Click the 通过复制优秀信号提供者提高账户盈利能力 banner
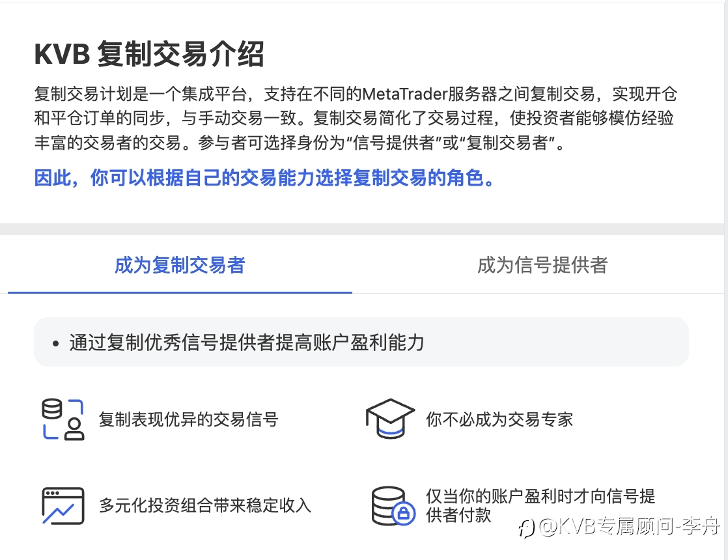728x560 pixels. (361, 343)
